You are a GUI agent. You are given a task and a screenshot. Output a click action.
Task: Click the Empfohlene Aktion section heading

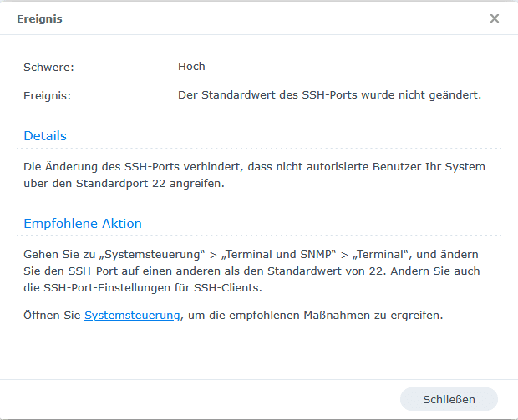pos(83,224)
